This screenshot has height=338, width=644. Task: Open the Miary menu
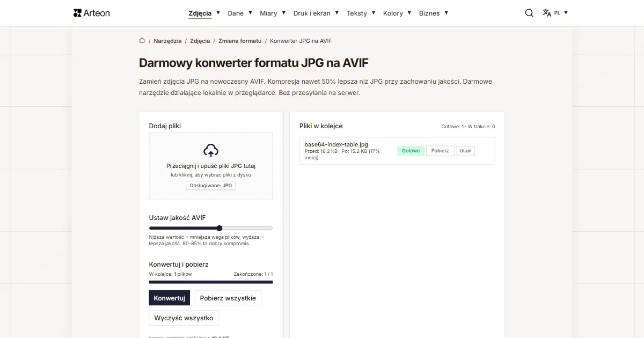tap(268, 13)
